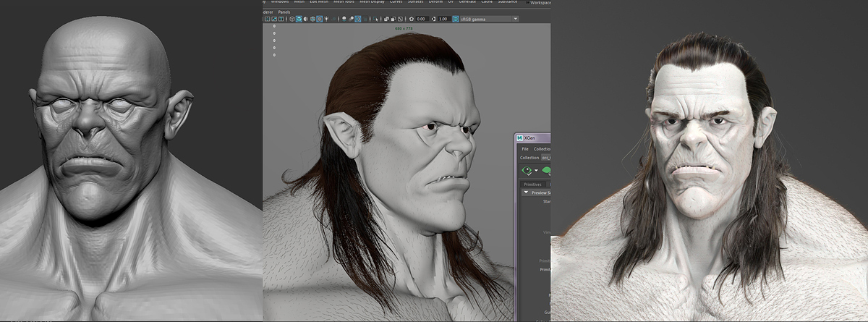Click the Field Chart icon
The image size is (868, 322).
pyautogui.click(x=268, y=19)
